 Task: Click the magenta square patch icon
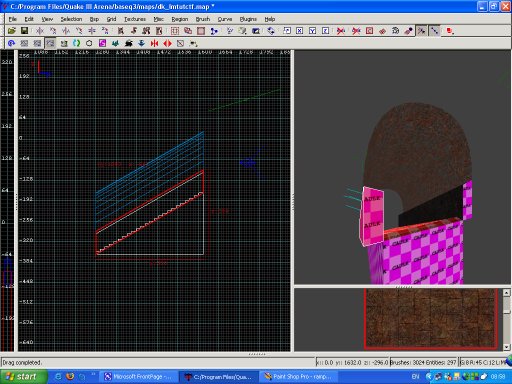click(102, 43)
